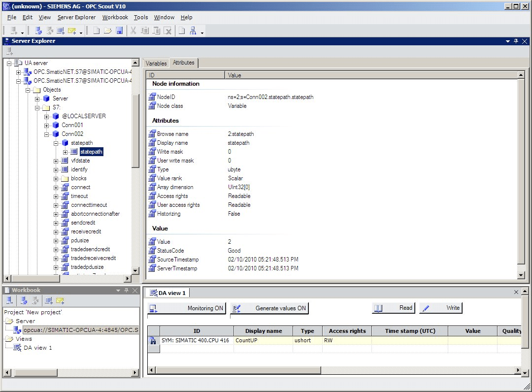The width and height of the screenshot is (532, 392).
Task: Toggle the Workbook panel pin icon
Action: click(126, 290)
